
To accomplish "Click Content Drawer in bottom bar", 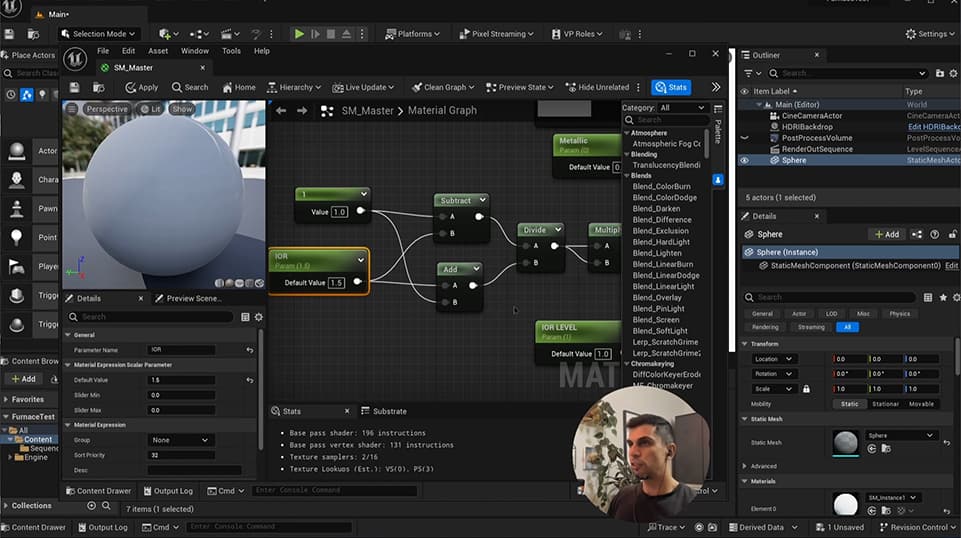I will (x=34, y=527).
